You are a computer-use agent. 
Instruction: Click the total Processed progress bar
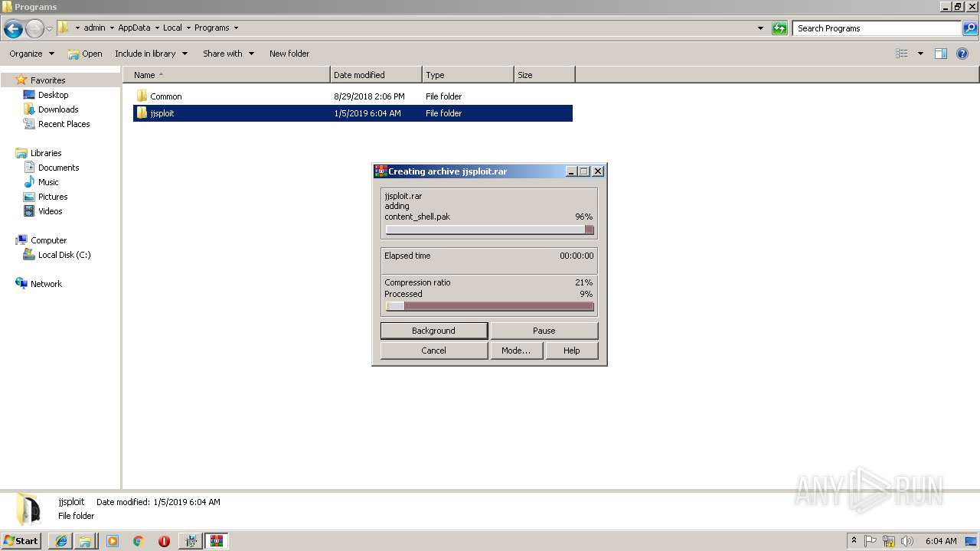pos(490,306)
